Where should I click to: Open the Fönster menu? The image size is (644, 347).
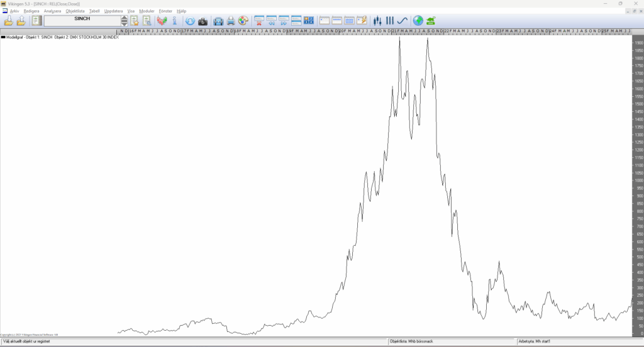(165, 11)
